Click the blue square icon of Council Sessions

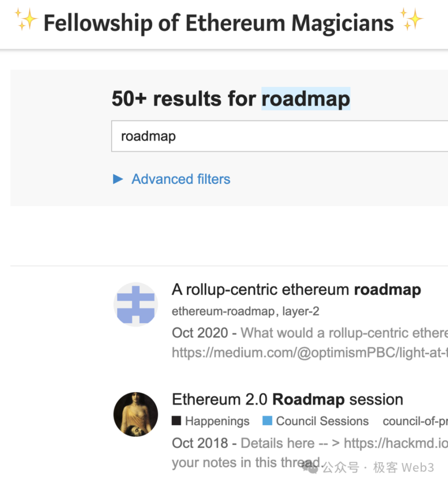pos(268,421)
